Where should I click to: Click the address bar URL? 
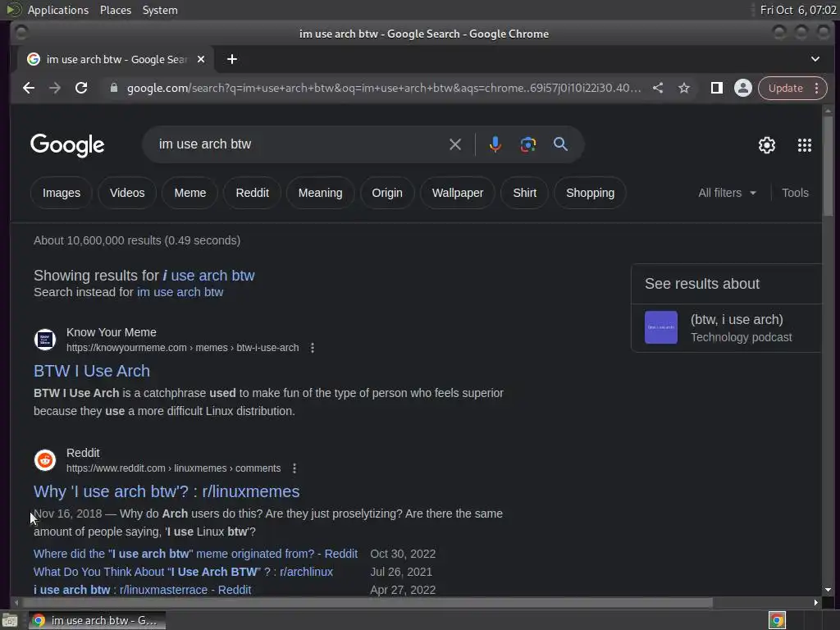pyautogui.click(x=384, y=88)
